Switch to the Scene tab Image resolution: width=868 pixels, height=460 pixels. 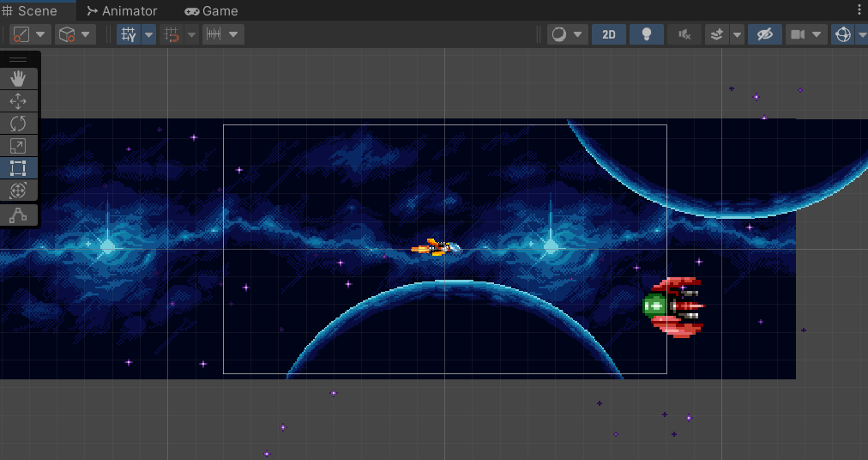pyautogui.click(x=30, y=11)
